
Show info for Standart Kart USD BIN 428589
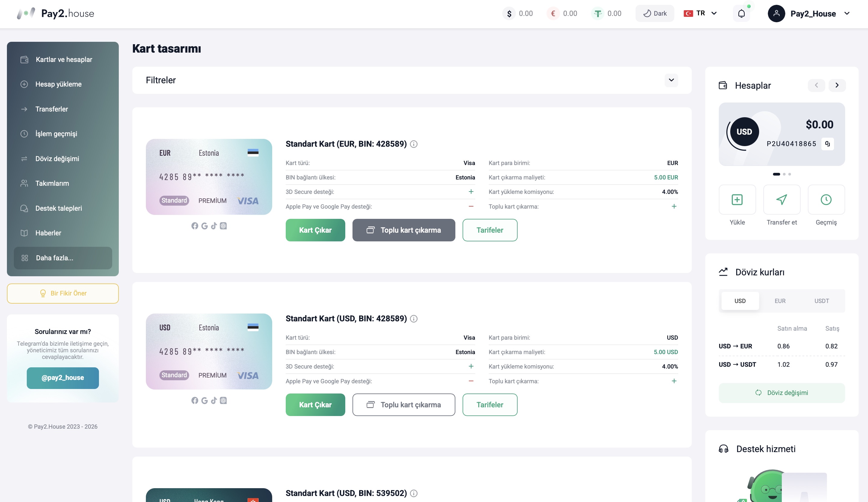[414, 319]
